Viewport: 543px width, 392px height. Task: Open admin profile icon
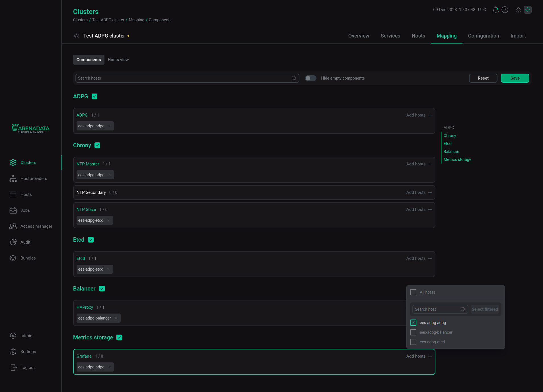[x=13, y=336]
